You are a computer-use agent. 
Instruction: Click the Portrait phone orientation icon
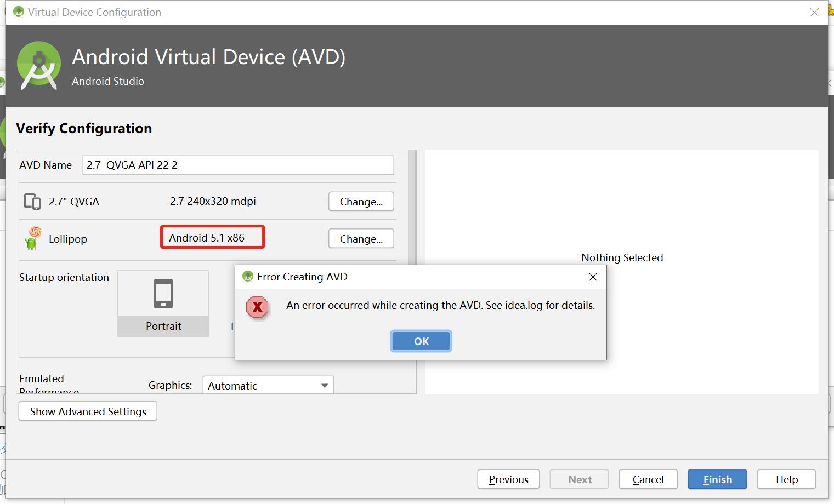click(x=163, y=294)
